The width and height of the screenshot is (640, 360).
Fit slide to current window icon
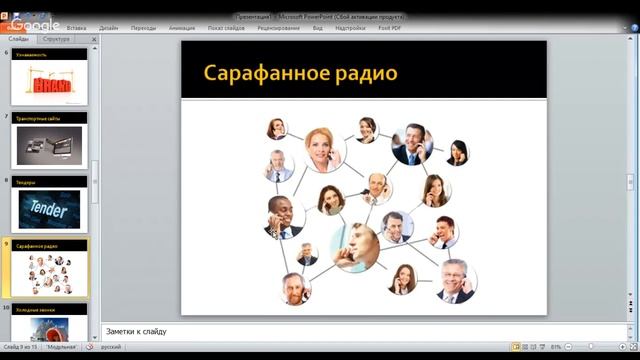633,347
